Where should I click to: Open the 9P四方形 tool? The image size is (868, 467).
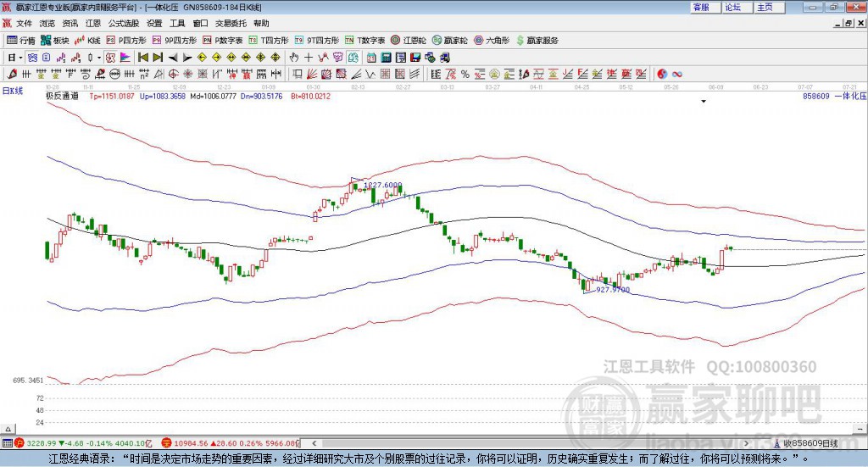175,41
